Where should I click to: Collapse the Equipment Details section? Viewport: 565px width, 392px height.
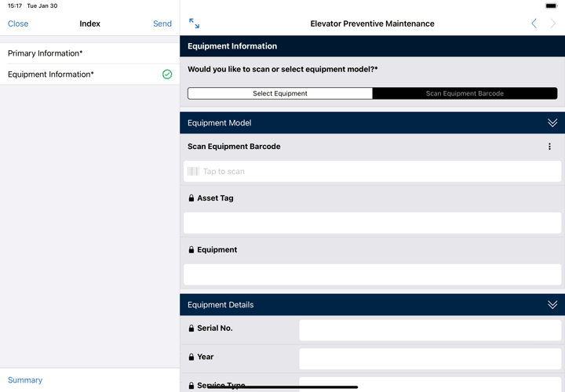pyautogui.click(x=552, y=304)
